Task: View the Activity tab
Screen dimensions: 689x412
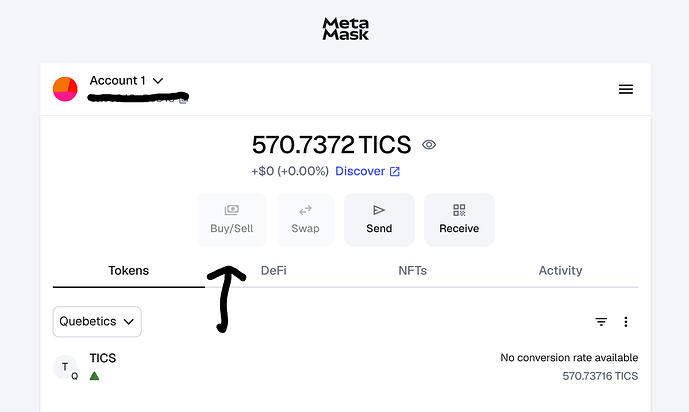Action: [560, 271]
